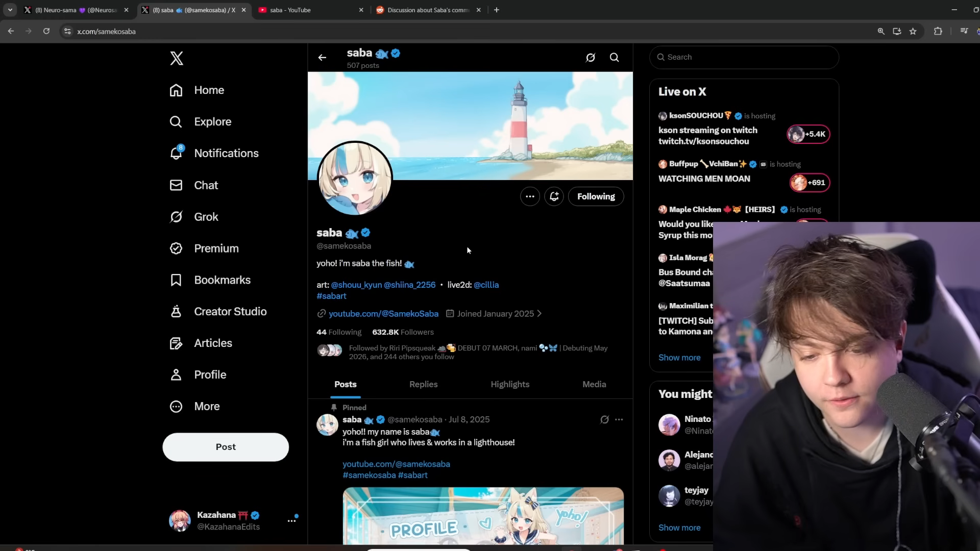Screen dimensions: 980x551
Task: Click the Grok icon in profile header
Action: click(x=591, y=58)
